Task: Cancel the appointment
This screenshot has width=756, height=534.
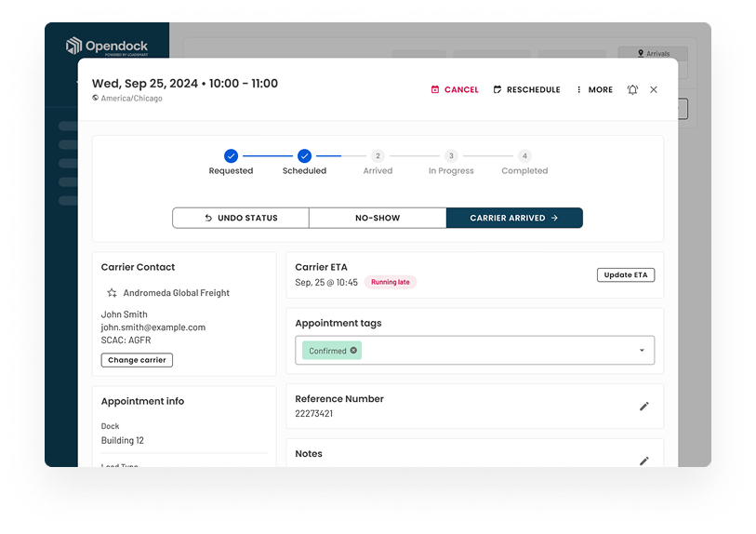Action: [455, 90]
